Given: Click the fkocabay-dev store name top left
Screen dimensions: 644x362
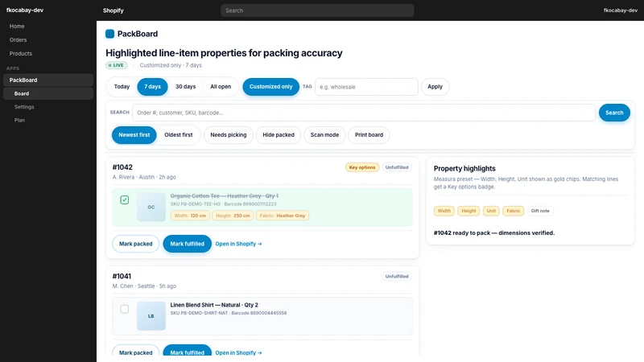Looking at the screenshot, I should (25, 10).
